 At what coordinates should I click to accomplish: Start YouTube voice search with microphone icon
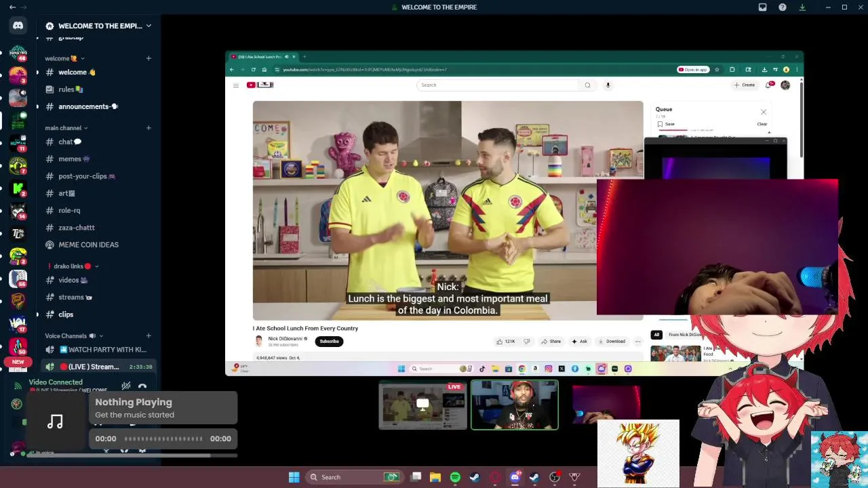point(608,85)
